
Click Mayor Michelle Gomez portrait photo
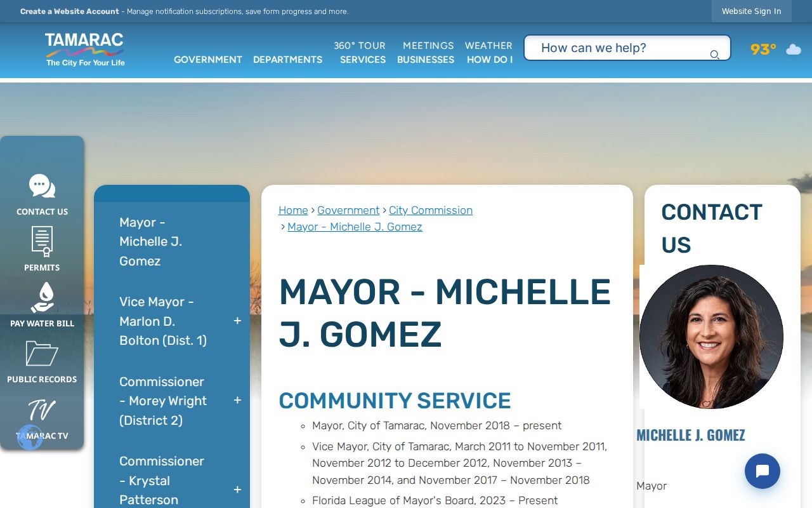[711, 337]
